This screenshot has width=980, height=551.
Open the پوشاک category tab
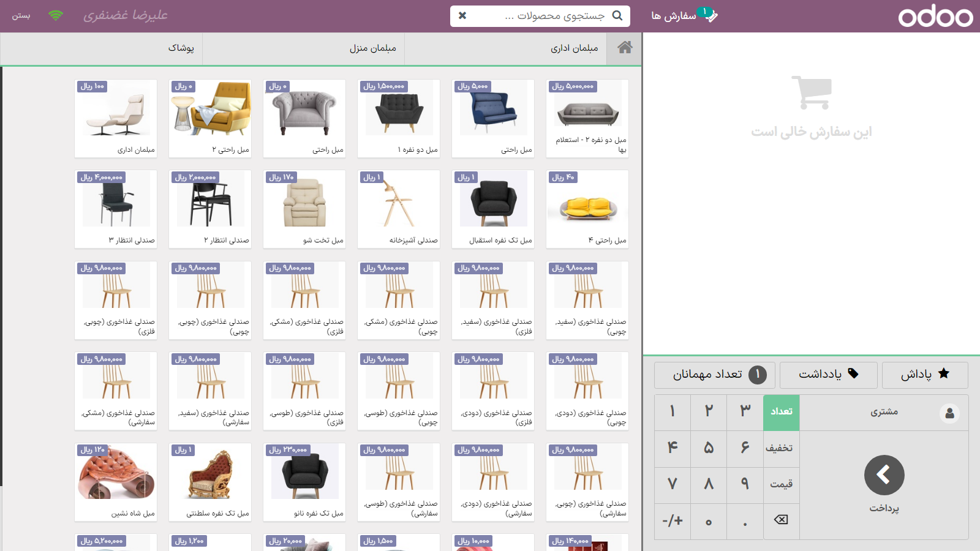(101, 48)
